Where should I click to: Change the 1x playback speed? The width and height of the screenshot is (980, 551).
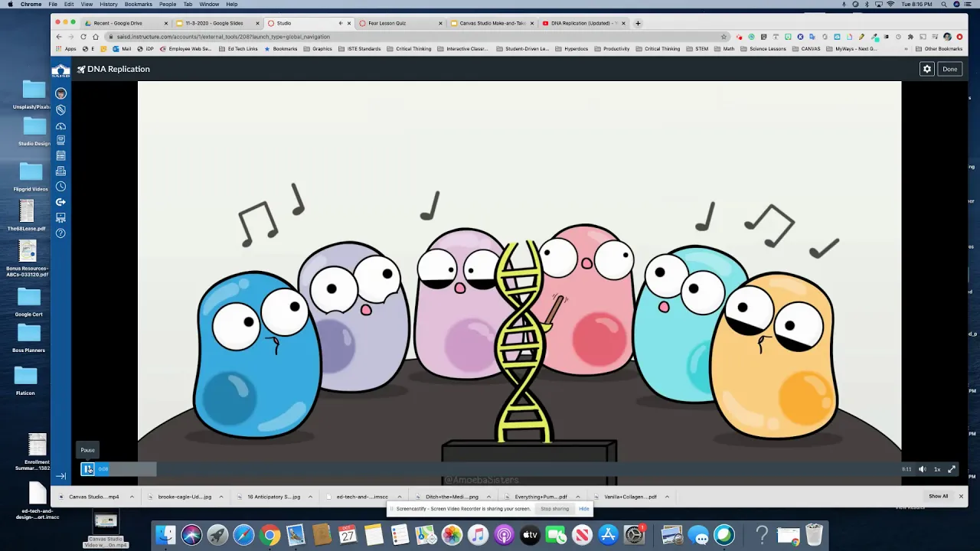tap(937, 469)
